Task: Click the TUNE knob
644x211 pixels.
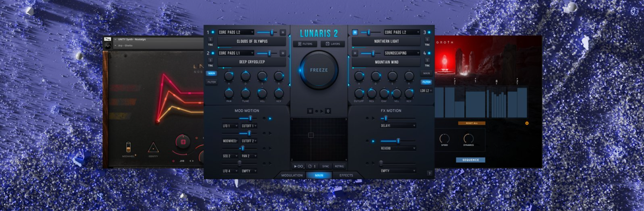Action: (x=246, y=93)
